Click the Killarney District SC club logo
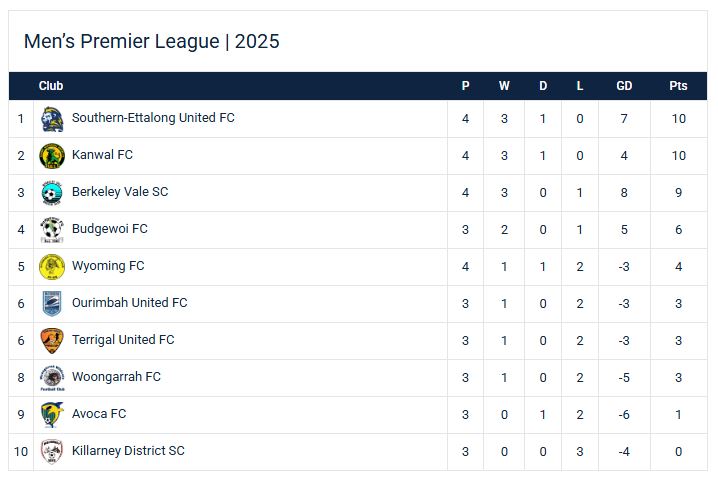This screenshot has height=479, width=718. (x=52, y=452)
